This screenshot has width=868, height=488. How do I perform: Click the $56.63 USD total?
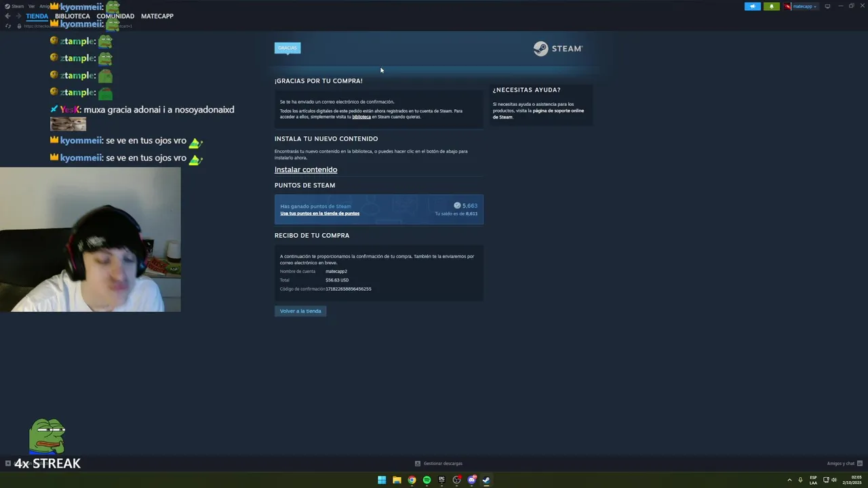[337, 280]
